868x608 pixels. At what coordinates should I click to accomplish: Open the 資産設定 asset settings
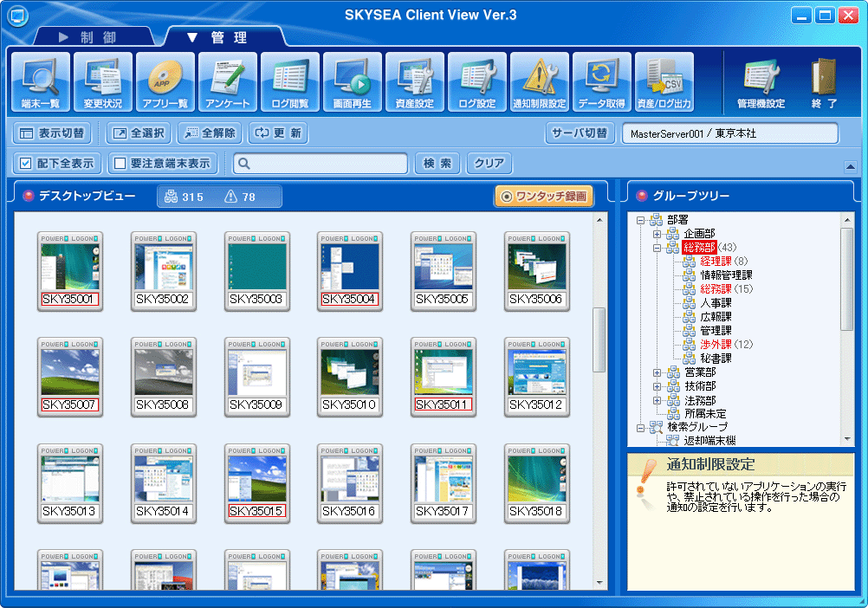415,82
